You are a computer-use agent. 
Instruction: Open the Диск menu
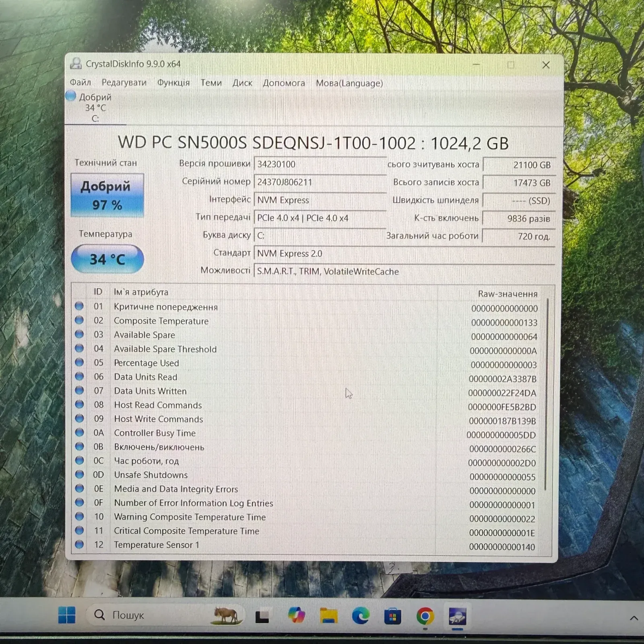point(242,83)
